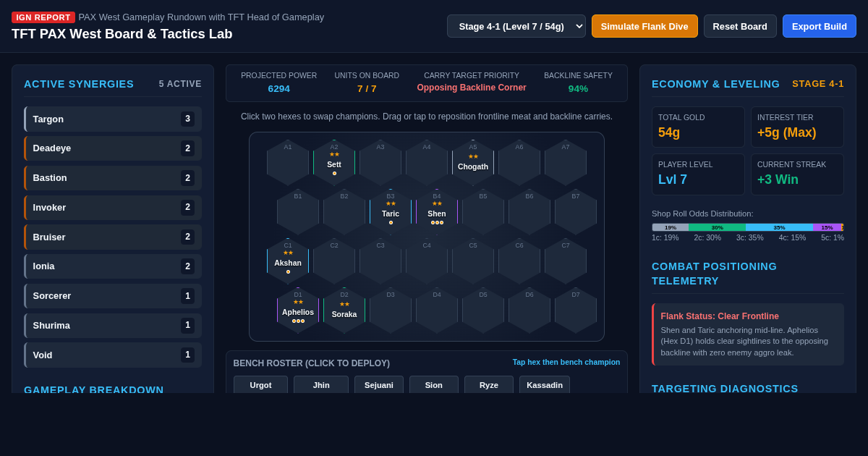Click empty hex D3
This screenshot has height=456, width=868.
pos(391,311)
